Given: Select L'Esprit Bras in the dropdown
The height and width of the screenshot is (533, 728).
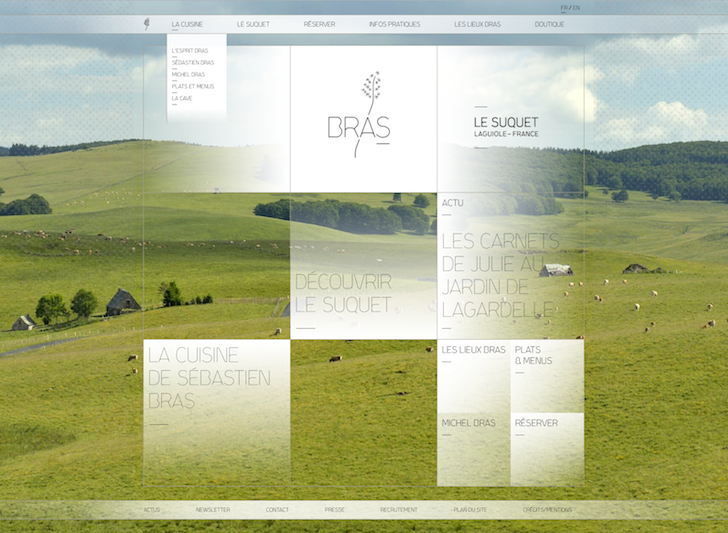Looking at the screenshot, I should (x=190, y=51).
